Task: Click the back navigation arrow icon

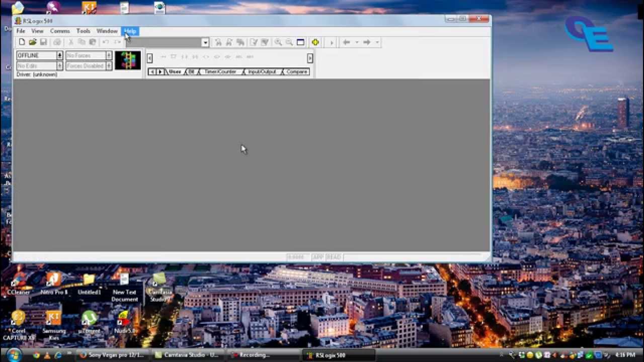Action: tap(347, 42)
